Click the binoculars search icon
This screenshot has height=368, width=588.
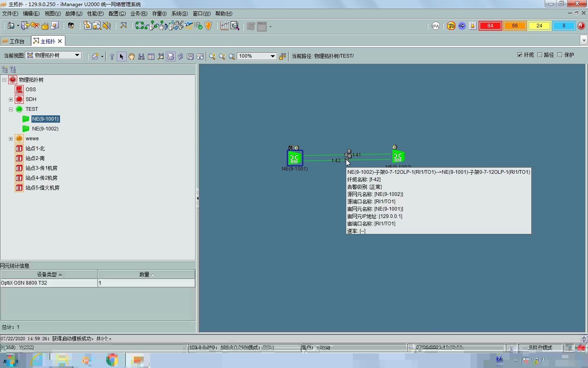tap(141, 56)
